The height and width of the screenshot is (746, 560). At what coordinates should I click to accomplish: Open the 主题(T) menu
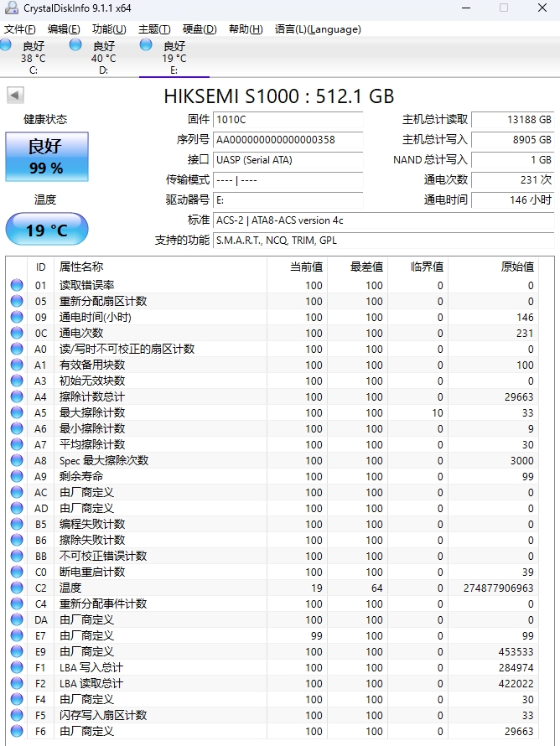pos(154,29)
